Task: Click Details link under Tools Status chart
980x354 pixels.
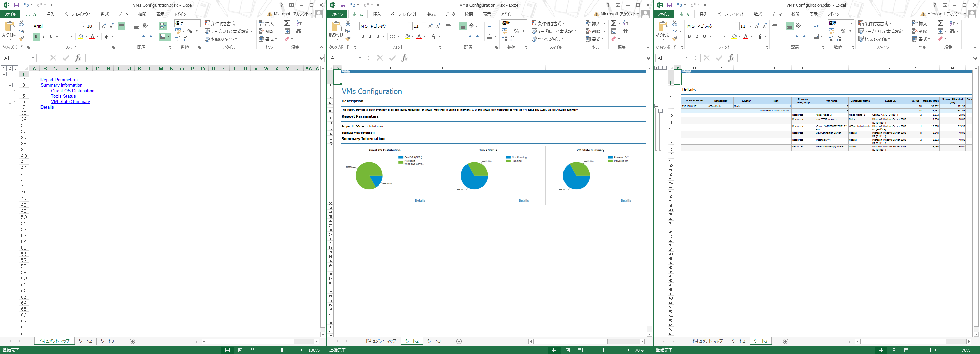Action: (x=523, y=200)
